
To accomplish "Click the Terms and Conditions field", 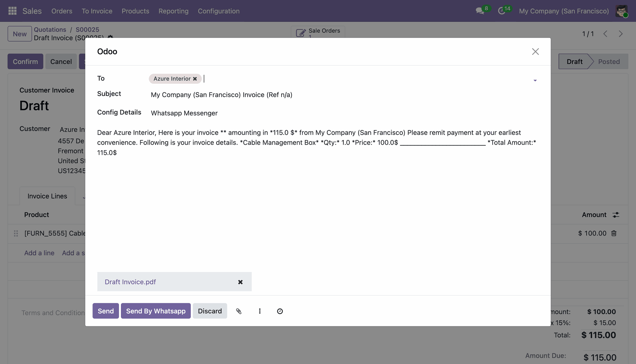I will [53, 313].
